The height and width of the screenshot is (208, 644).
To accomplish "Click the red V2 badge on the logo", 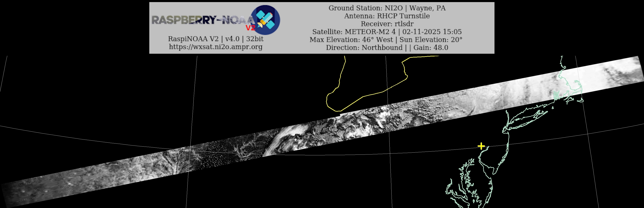I will pyautogui.click(x=250, y=27).
